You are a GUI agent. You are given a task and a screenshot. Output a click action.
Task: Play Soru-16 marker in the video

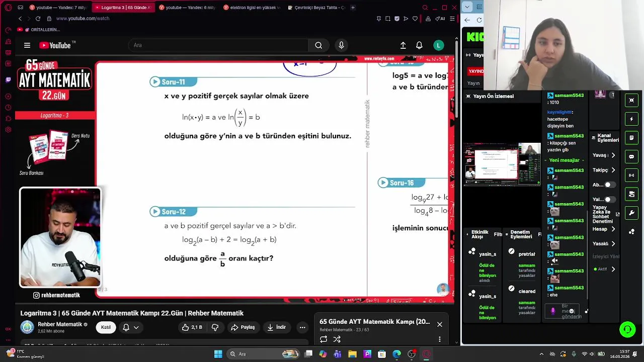pyautogui.click(x=401, y=183)
